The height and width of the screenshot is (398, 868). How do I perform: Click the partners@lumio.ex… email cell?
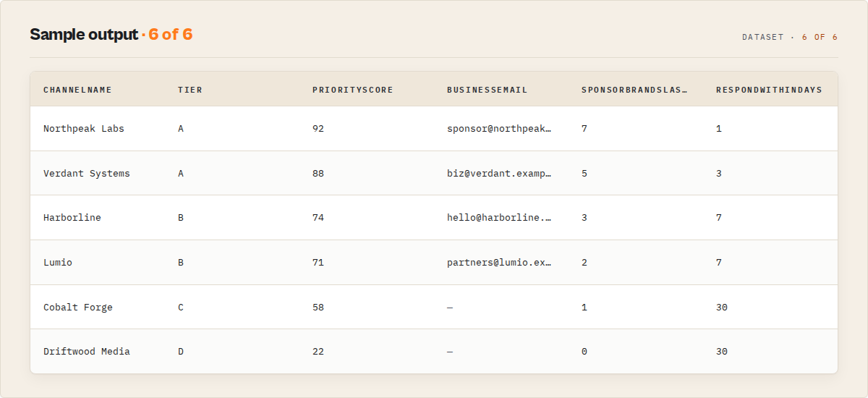pyautogui.click(x=500, y=263)
